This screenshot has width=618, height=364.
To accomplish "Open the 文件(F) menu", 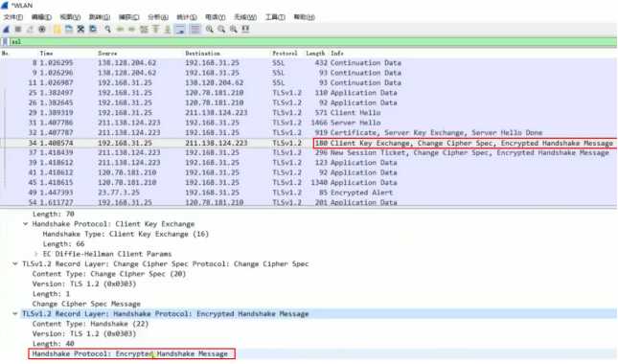I will coord(13,17).
